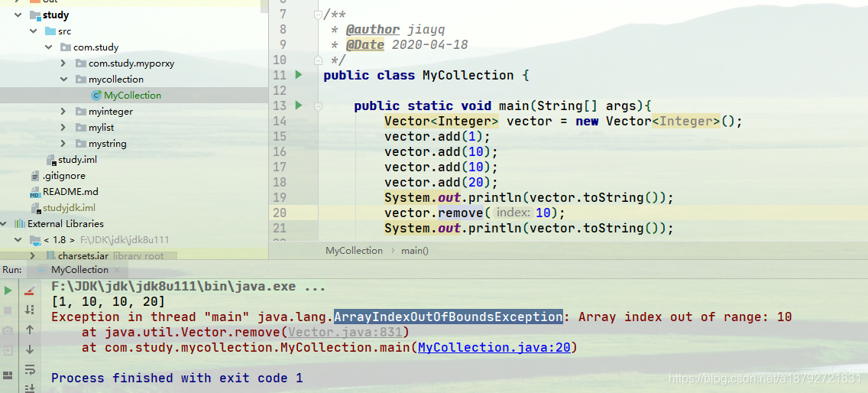Collapse the com.study package arrow

point(49,47)
